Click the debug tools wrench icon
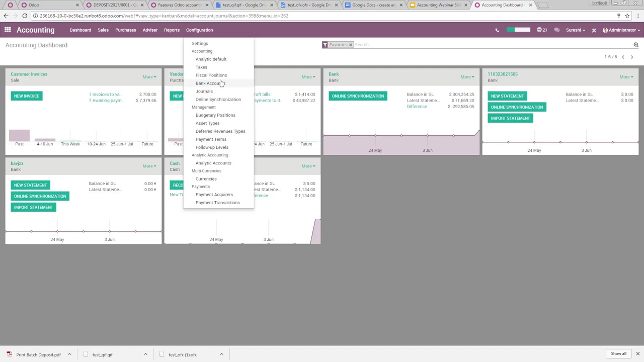This screenshot has width=644, height=362. pos(594,30)
